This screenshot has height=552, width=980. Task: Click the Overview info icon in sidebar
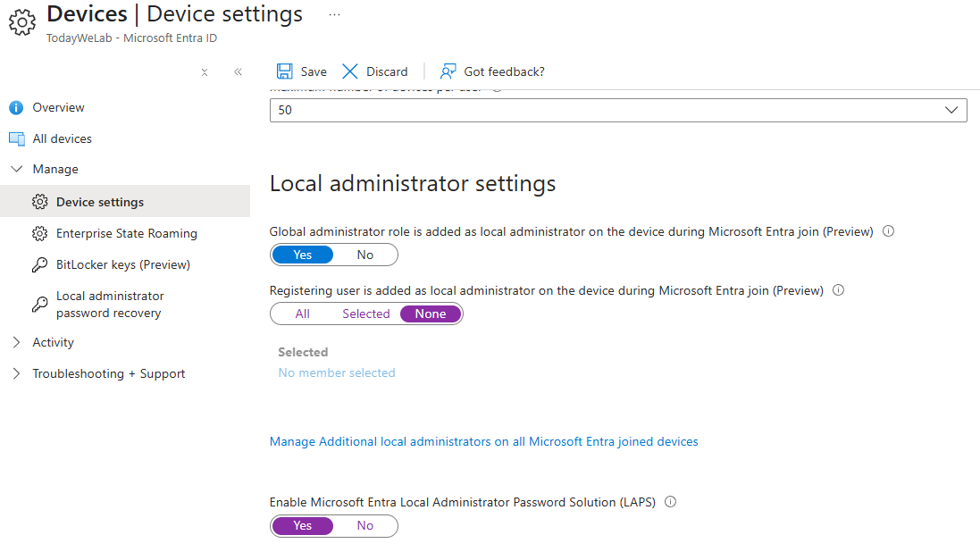pos(16,108)
